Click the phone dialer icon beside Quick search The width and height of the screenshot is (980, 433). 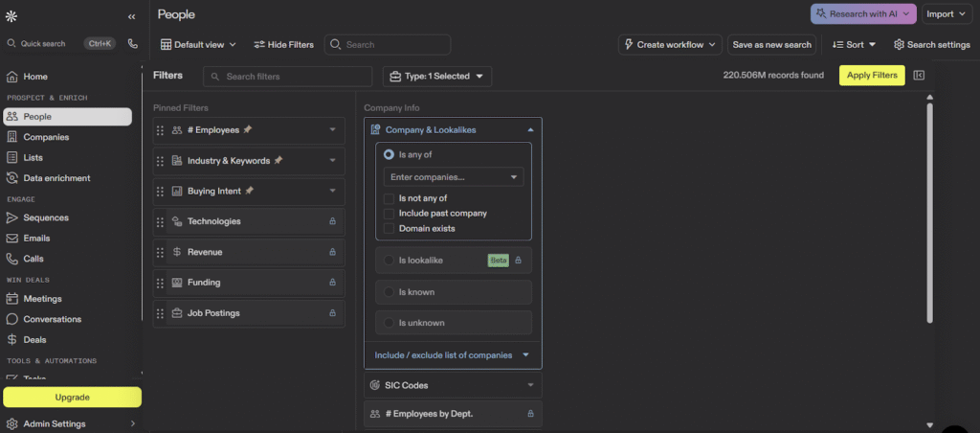coord(132,43)
